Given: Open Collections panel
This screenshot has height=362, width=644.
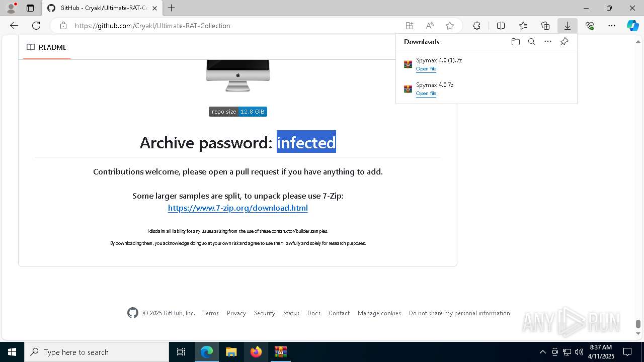Looking at the screenshot, I should point(545,26).
